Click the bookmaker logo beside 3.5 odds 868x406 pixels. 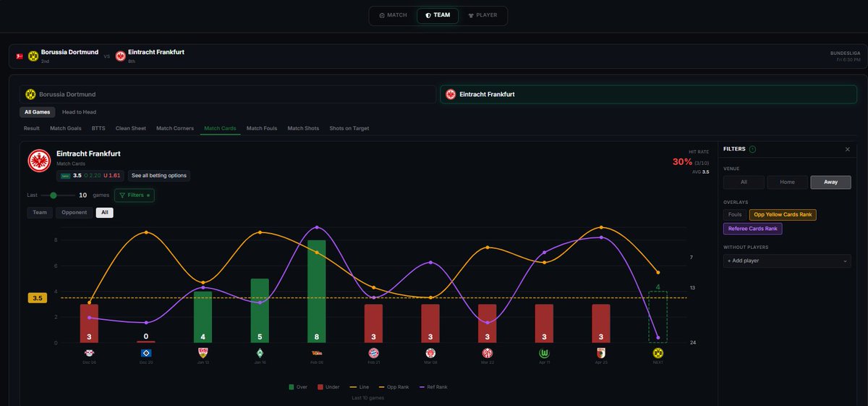pyautogui.click(x=65, y=176)
